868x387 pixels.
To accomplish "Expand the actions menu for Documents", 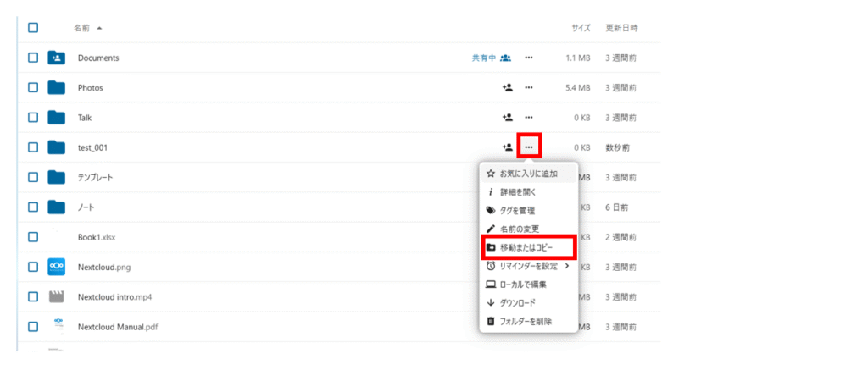I will (x=529, y=58).
